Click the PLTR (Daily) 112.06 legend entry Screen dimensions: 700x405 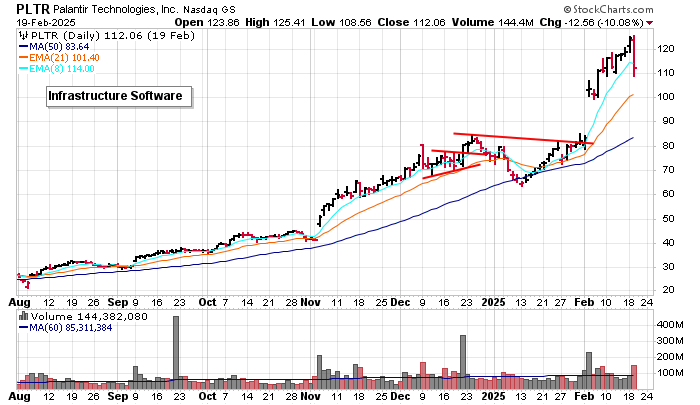click(x=113, y=35)
